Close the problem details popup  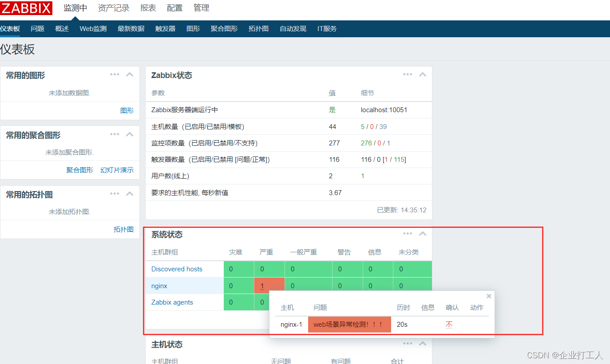[489, 296]
